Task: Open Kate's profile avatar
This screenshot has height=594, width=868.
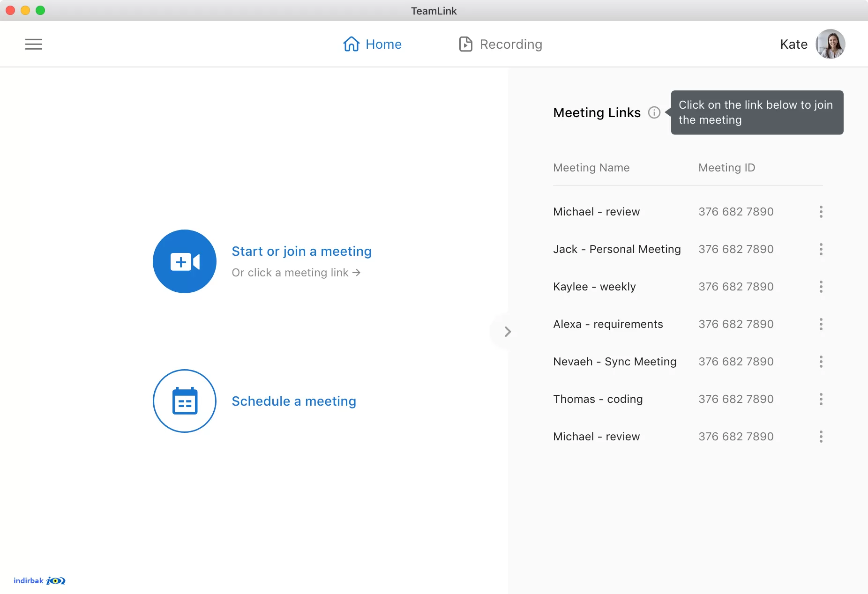Action: [x=830, y=44]
